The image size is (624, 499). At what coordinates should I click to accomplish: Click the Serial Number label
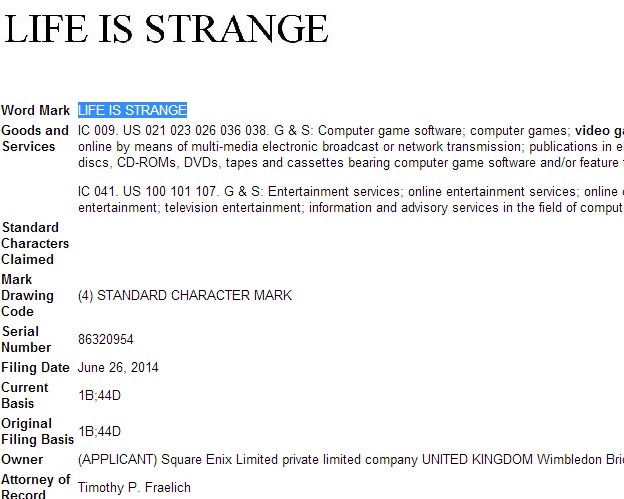click(26, 339)
